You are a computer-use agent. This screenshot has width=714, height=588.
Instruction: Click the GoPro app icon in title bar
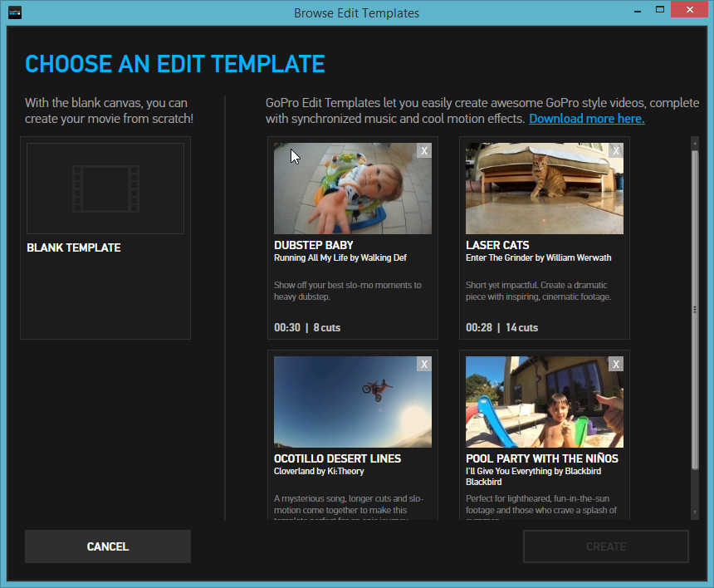click(x=15, y=12)
